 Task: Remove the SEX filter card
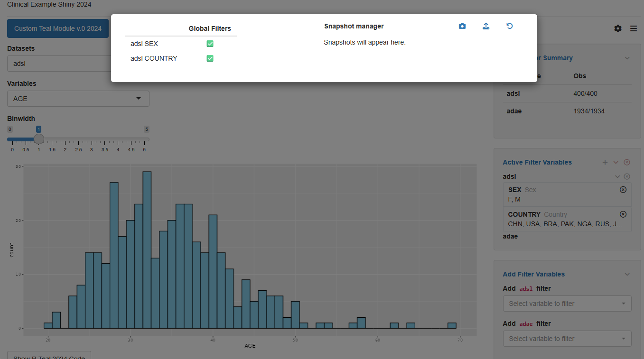coord(623,190)
